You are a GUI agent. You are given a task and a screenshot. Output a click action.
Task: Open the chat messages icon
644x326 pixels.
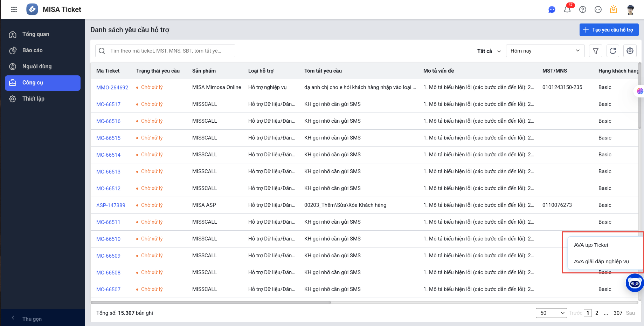coord(552,10)
